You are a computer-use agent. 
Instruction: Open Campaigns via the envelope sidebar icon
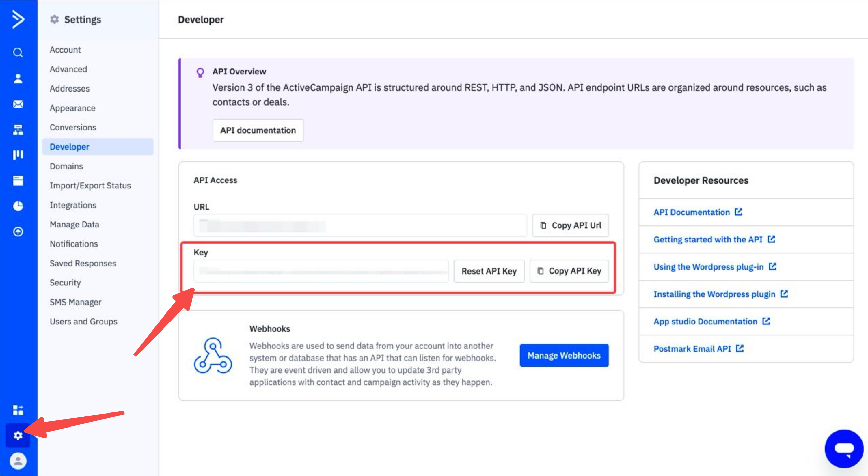(x=18, y=104)
